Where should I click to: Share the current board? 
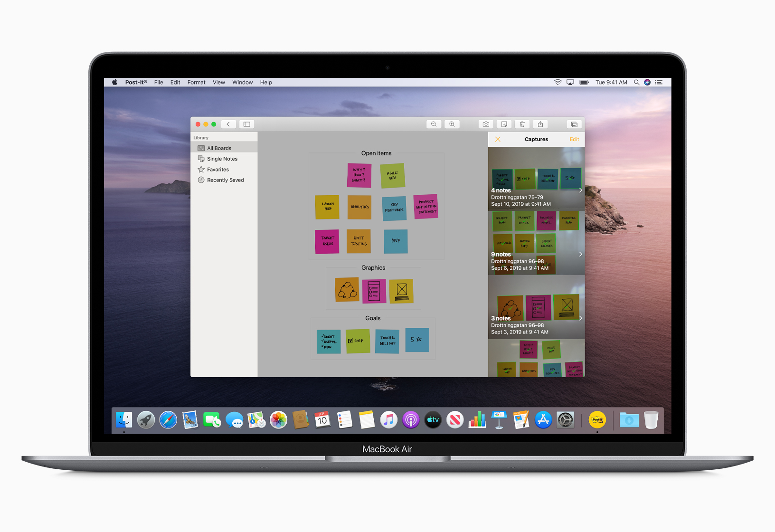coord(540,124)
